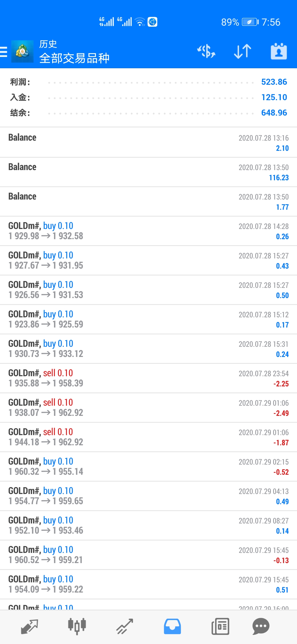Open the Balance record from 13:16

[x=148, y=143]
